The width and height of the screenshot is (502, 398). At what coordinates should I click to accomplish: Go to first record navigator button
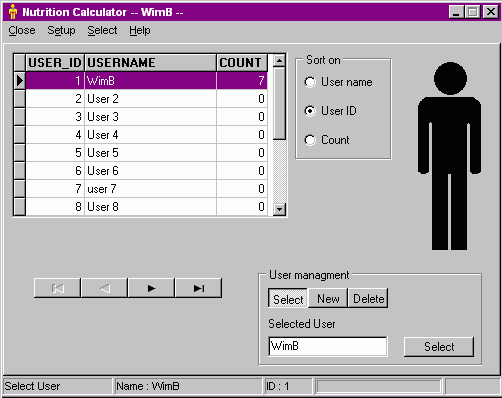click(57, 288)
